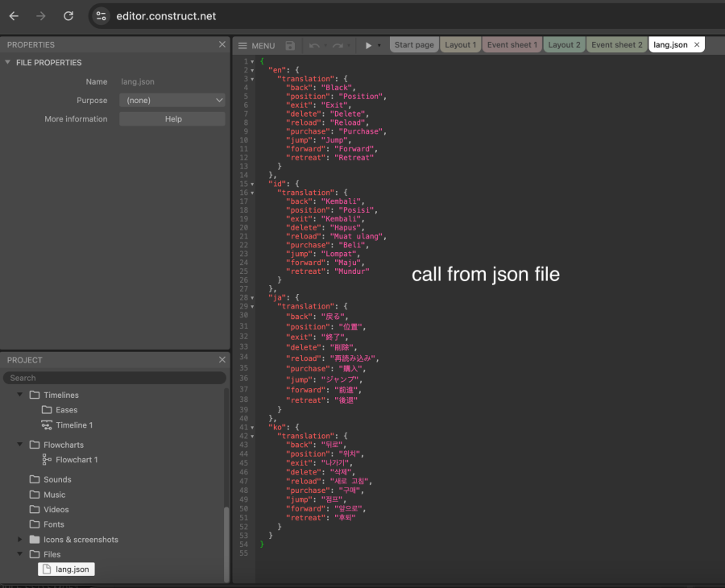Viewport: 725px width, 588px height.
Task: Click the lang.json file icon
Action: 47,569
